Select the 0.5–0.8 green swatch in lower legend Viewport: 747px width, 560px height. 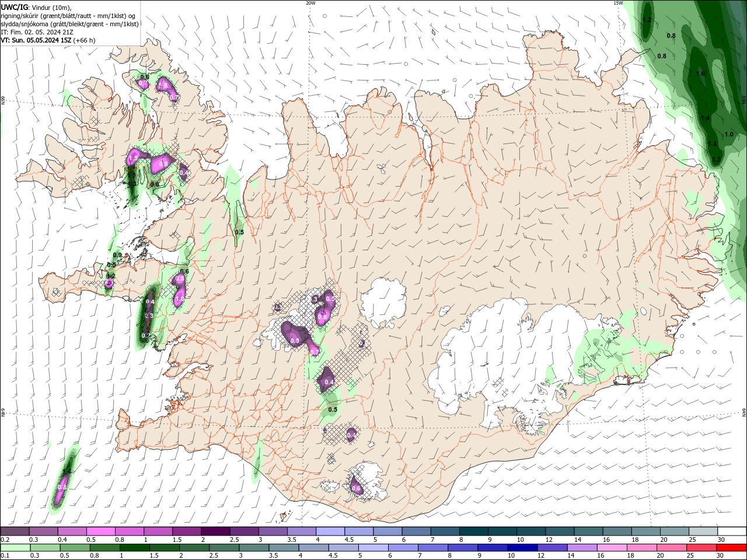point(75,548)
